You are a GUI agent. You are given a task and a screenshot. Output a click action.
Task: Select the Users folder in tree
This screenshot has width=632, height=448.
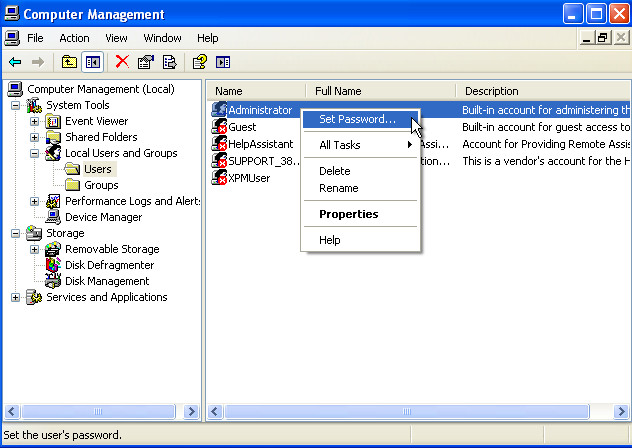(x=98, y=169)
